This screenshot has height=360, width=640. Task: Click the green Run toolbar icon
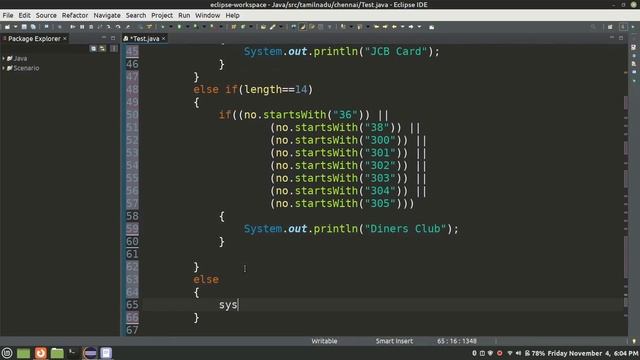[x=179, y=27]
